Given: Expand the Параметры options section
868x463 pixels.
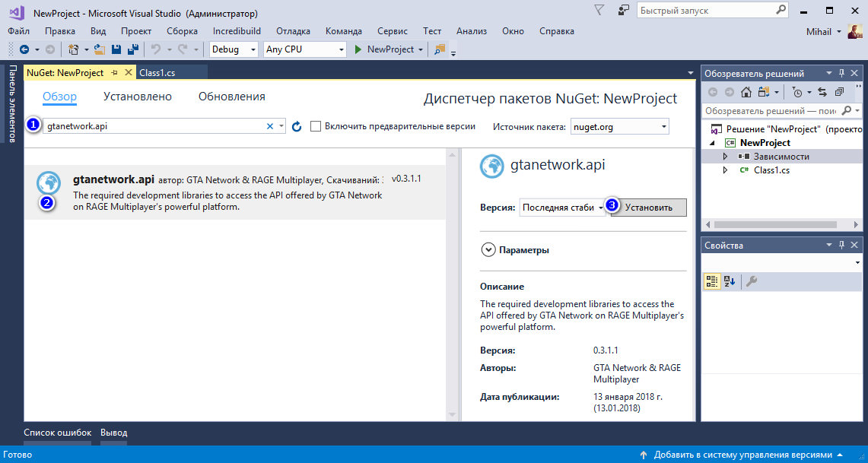Looking at the screenshot, I should click(488, 250).
